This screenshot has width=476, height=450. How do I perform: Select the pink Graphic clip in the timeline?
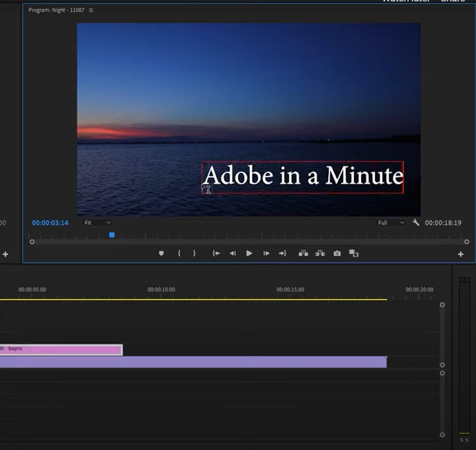61,350
